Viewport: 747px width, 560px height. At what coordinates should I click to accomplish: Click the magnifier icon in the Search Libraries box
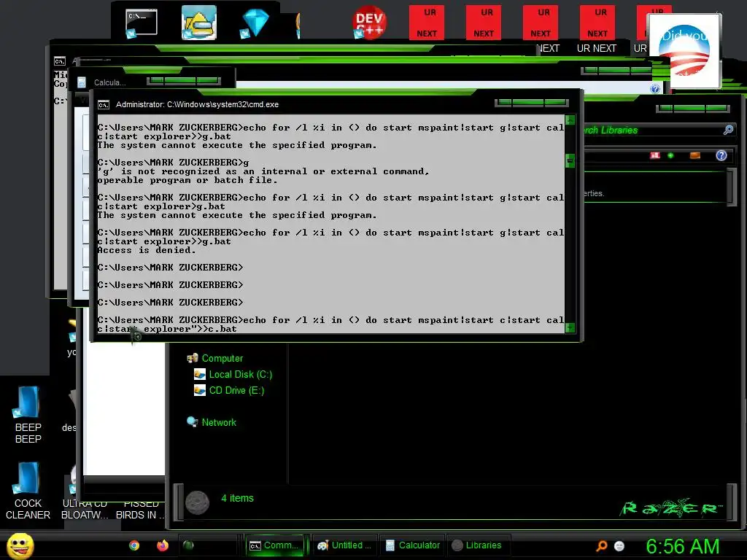pos(728,130)
